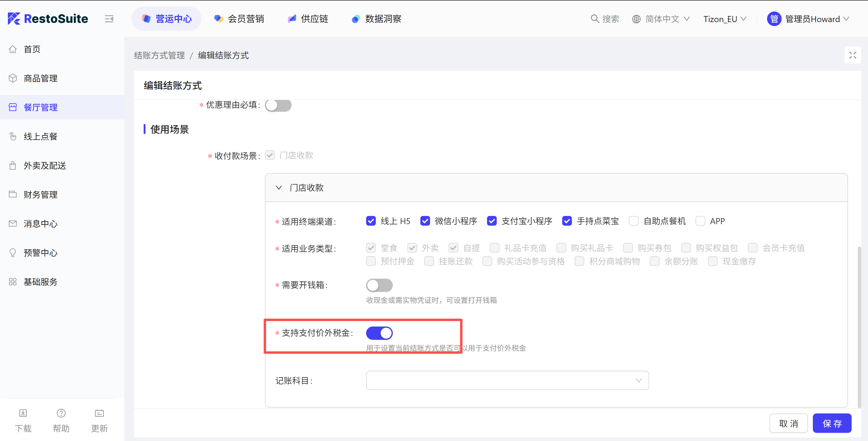Uncheck the 微信小程序 checkbox
Screen dimensions: 868x441
click(x=425, y=221)
